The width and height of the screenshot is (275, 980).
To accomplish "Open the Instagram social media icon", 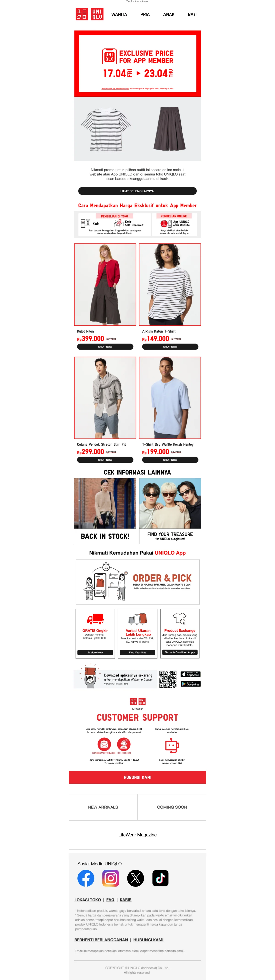I will click(110, 878).
